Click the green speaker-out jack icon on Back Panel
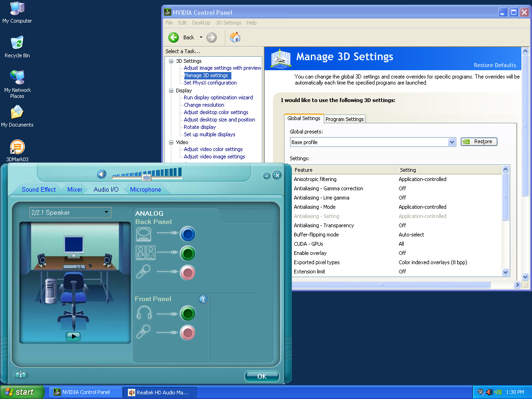532x399 pixels. pos(187,253)
